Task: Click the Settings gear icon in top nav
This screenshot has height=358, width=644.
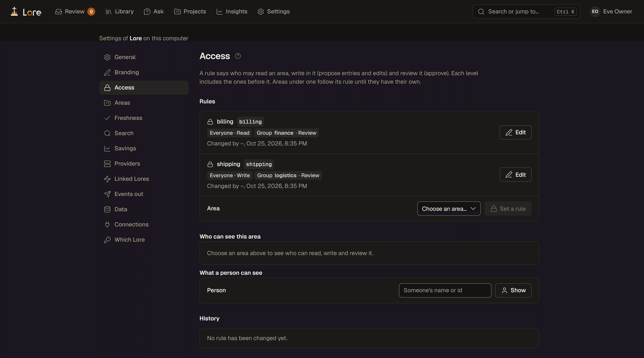Action: 261,11
